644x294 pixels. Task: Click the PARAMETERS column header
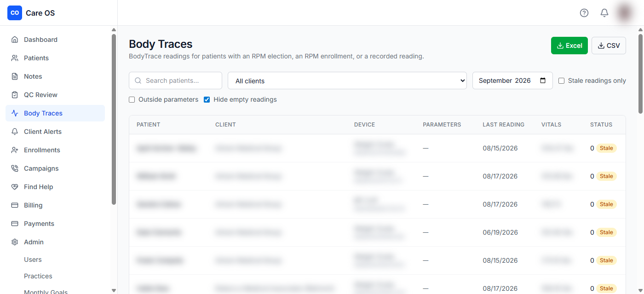coord(442,125)
